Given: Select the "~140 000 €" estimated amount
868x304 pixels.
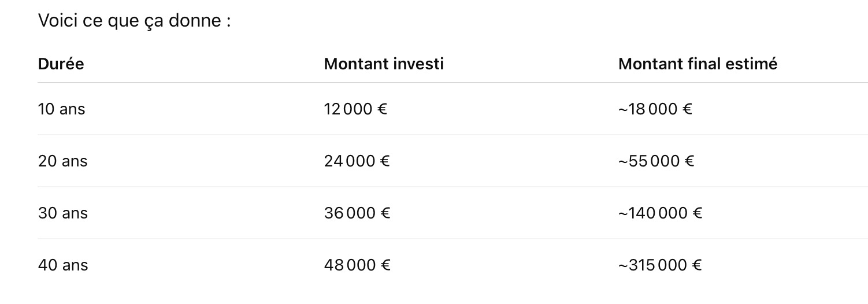Looking at the screenshot, I should tap(660, 213).
